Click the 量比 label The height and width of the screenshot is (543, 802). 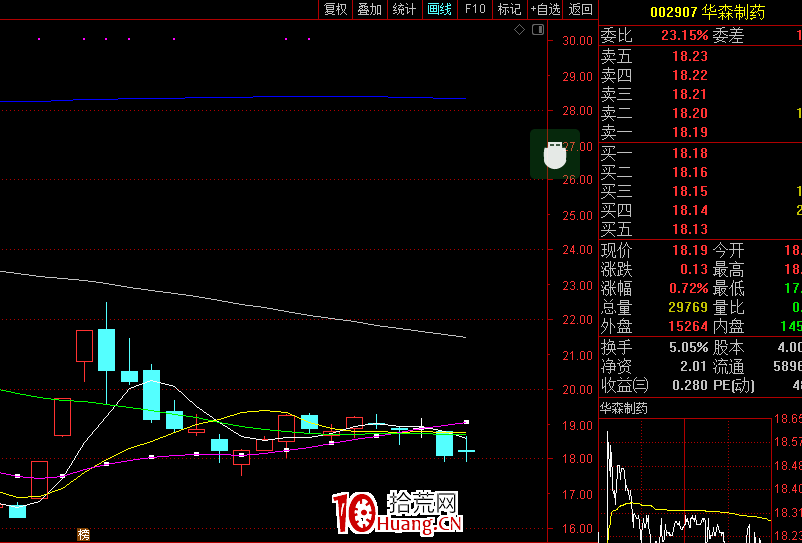[x=728, y=307]
